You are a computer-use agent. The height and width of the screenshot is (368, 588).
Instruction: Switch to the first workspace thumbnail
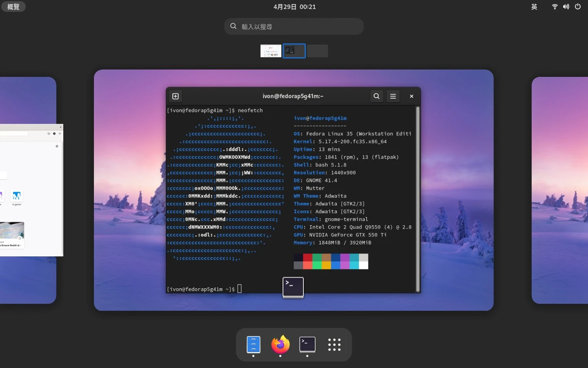pyautogui.click(x=271, y=51)
